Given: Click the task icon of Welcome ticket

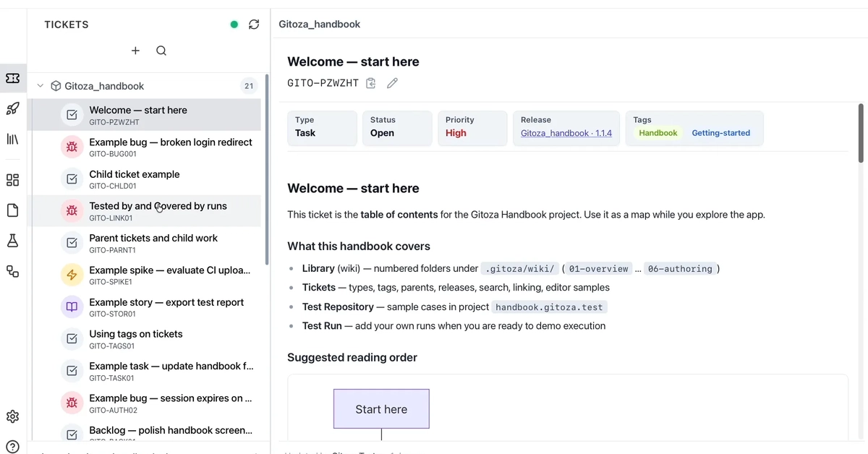Looking at the screenshot, I should coord(72,115).
